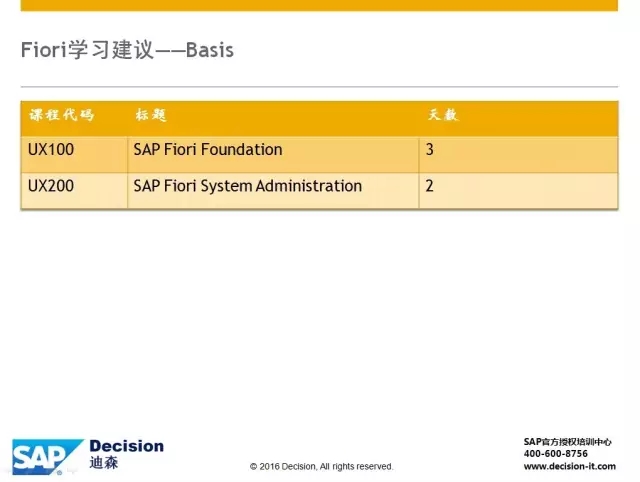Screen dimensions: 640x482
Task: Click the 2016 Decision copyright text
Action: coord(321,466)
